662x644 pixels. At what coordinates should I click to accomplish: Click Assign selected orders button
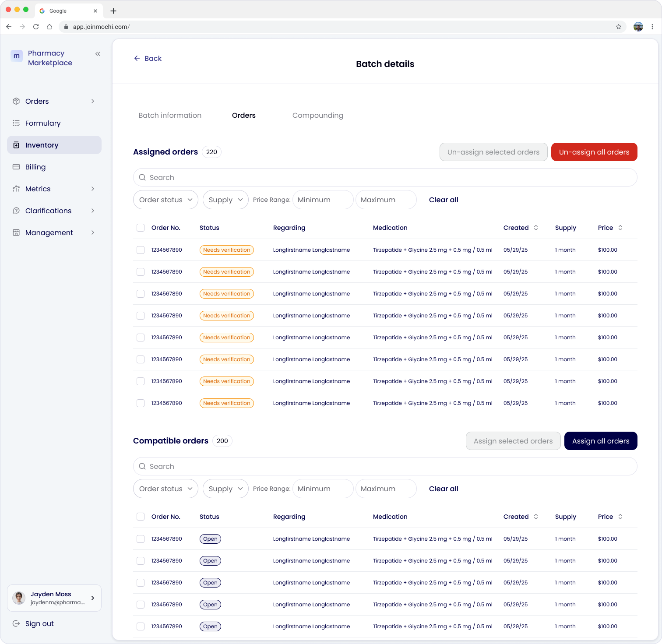[x=513, y=441]
